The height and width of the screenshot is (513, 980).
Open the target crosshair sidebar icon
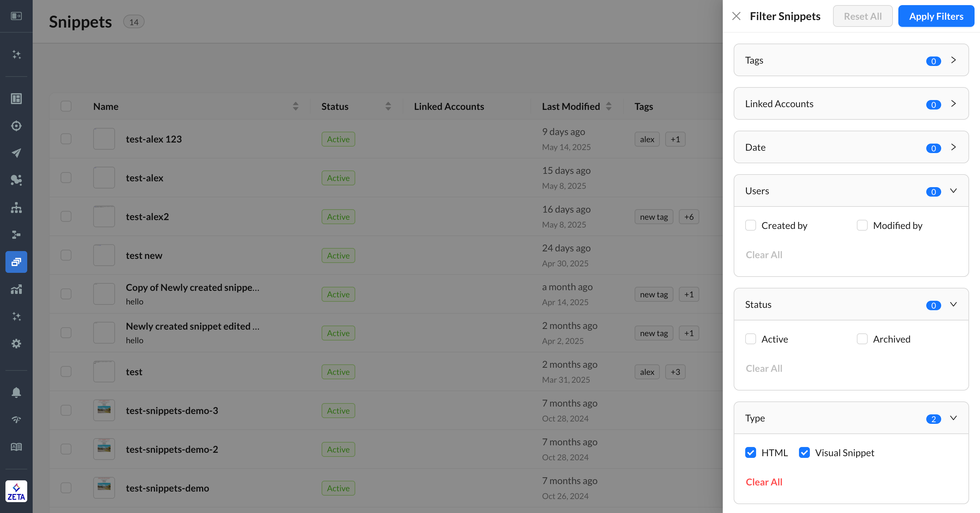pos(16,126)
